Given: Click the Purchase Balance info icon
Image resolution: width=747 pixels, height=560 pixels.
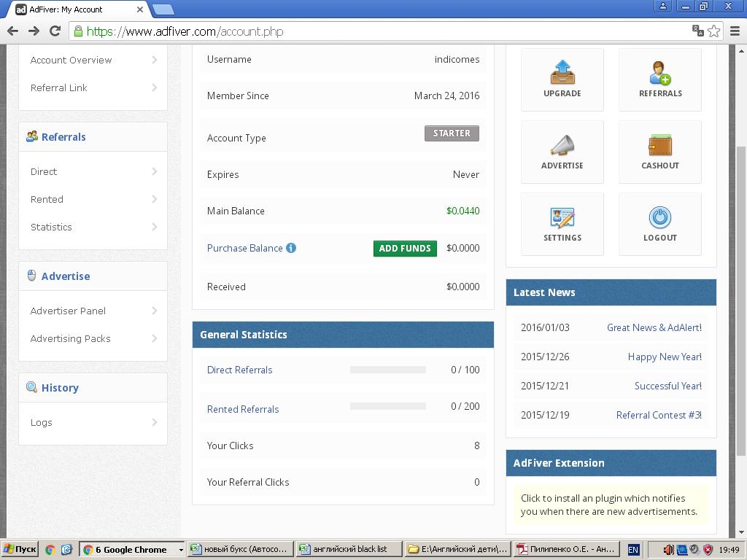Looking at the screenshot, I should [x=291, y=248].
